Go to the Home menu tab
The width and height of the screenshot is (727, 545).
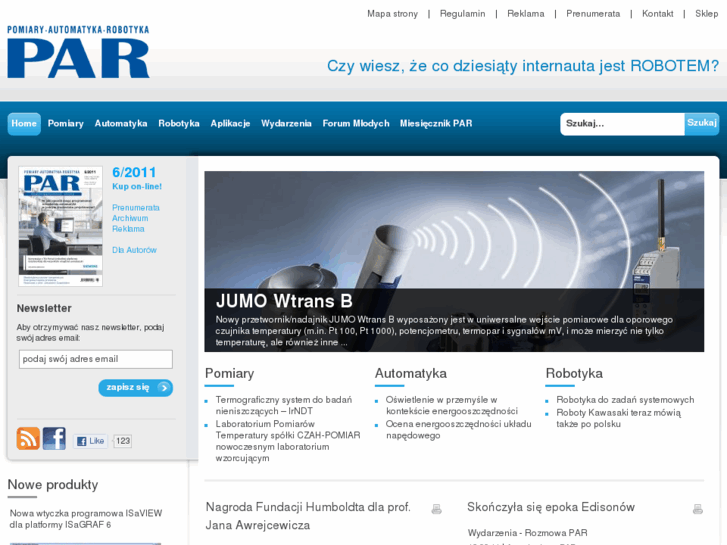pos(24,124)
